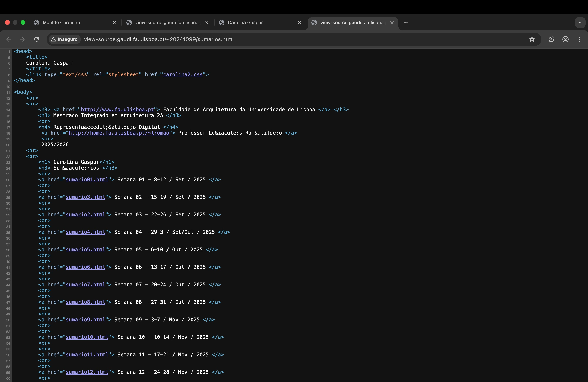Click the Inseguro security warning chip

click(65, 39)
